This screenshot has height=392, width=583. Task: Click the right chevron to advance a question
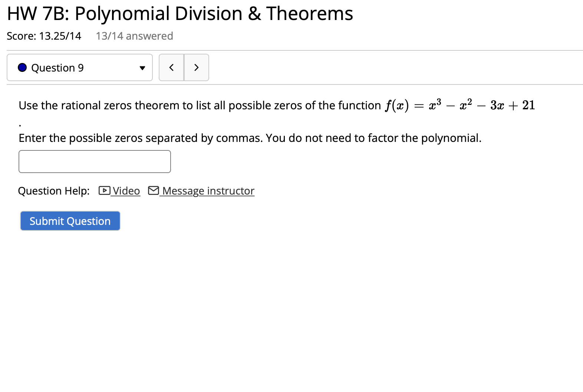pyautogui.click(x=197, y=67)
